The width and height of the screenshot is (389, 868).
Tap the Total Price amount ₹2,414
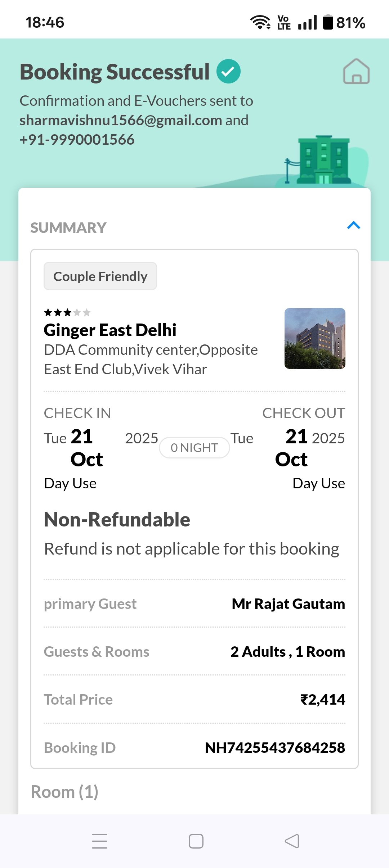point(323,700)
